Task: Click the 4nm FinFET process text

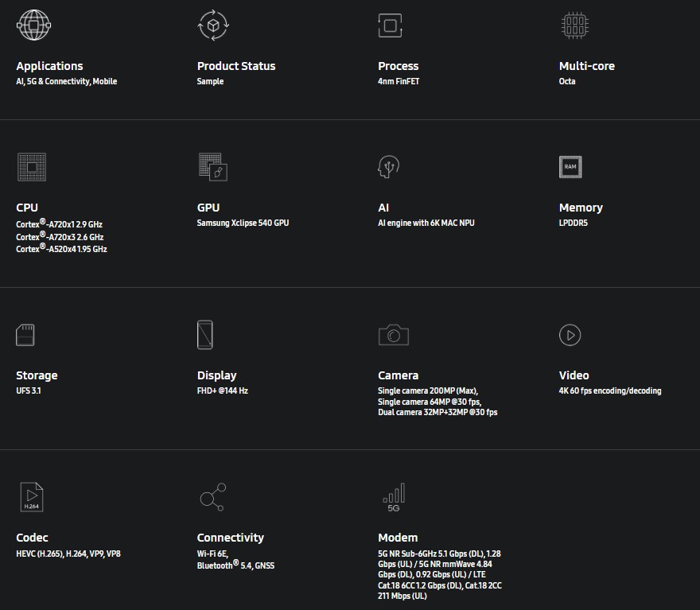Action: tap(399, 81)
